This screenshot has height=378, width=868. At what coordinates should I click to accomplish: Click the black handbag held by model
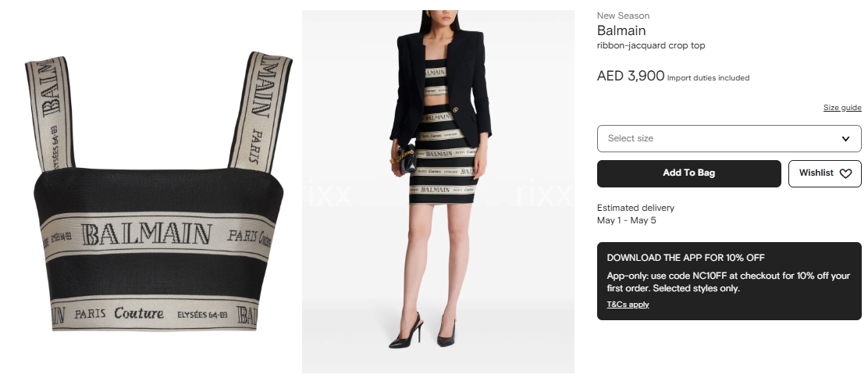click(406, 159)
